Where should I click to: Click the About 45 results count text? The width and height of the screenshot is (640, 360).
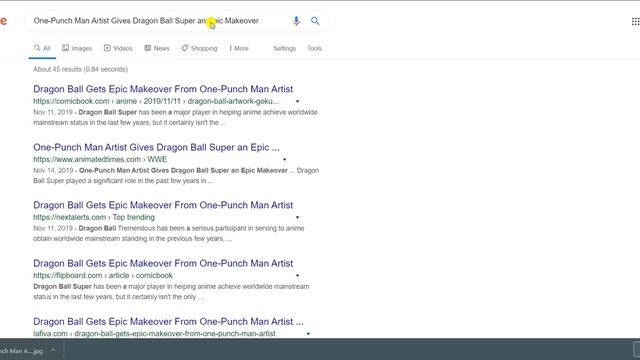point(80,69)
